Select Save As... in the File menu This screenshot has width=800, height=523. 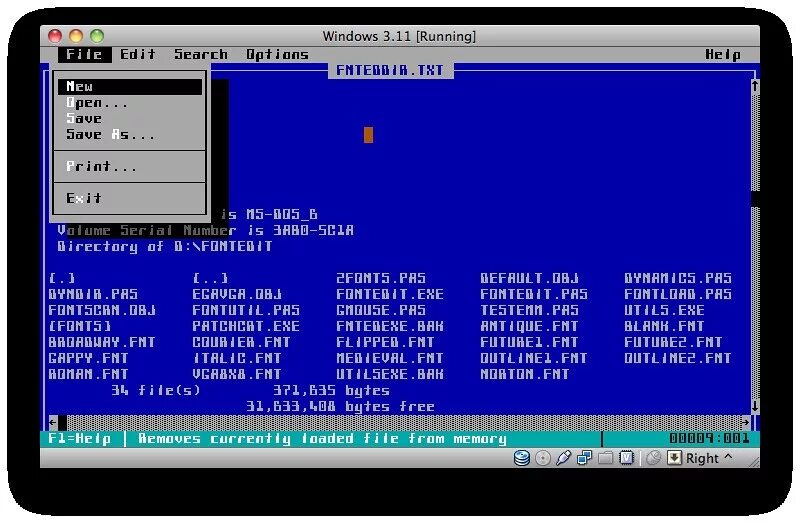[130, 134]
